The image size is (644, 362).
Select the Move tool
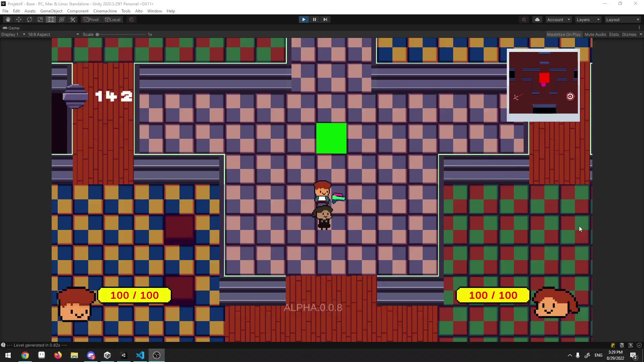[x=19, y=19]
